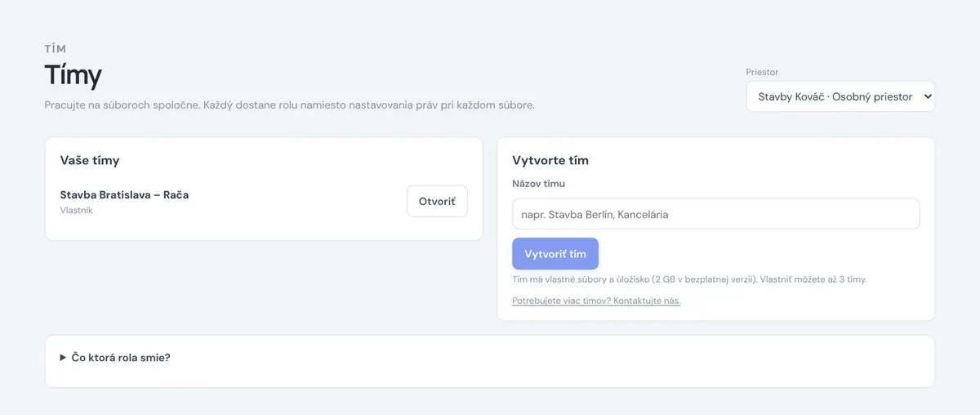
Task: Click the storage note about 2 GB
Action: pyautogui.click(x=689, y=279)
